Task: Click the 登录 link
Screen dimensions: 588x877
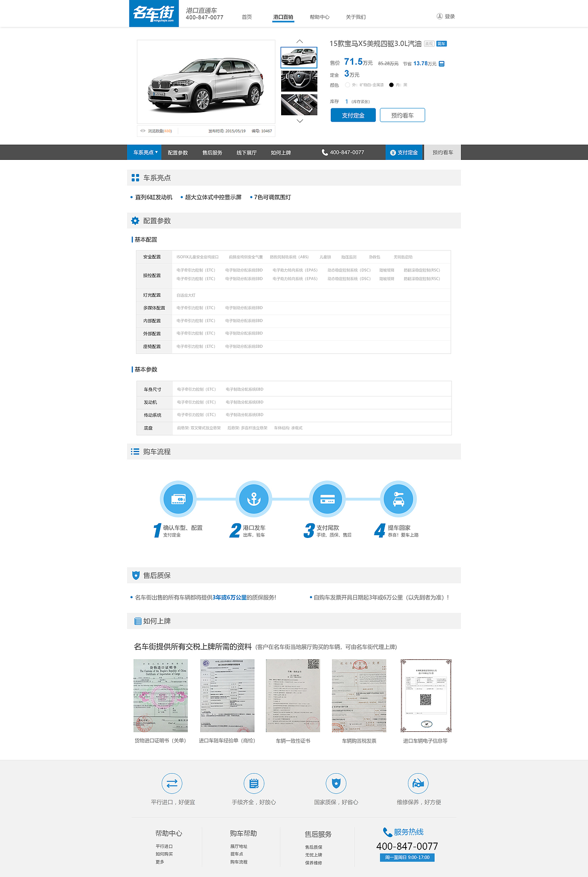Action: click(450, 17)
